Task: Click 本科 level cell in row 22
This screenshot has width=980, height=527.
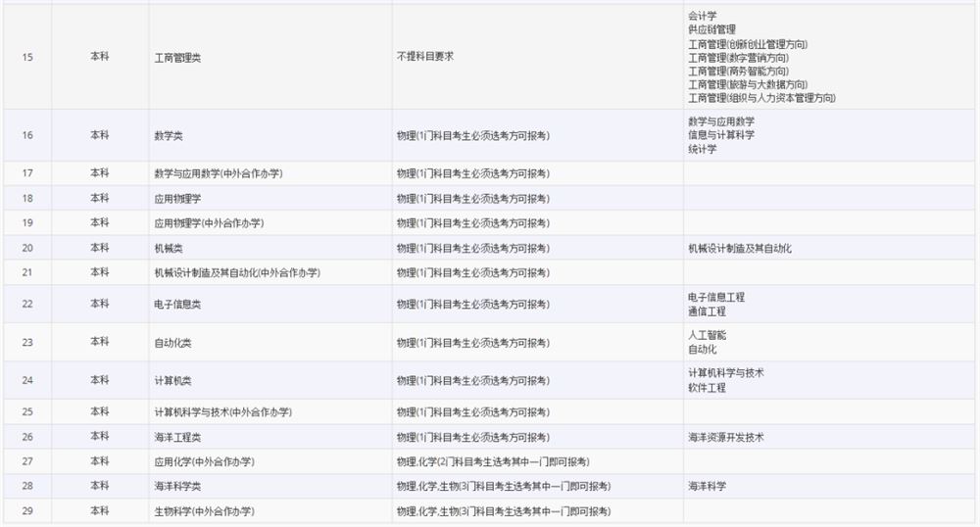Action: coord(100,304)
